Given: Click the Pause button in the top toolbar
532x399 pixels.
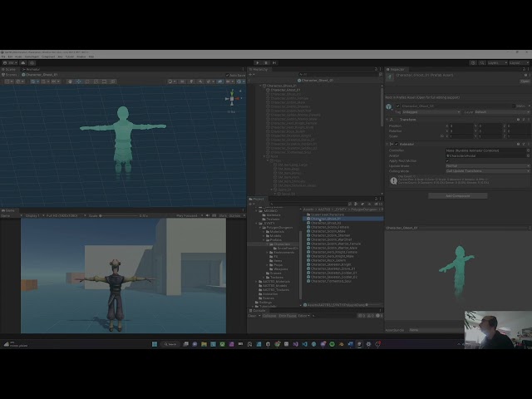Looking at the screenshot, I should (x=266, y=63).
